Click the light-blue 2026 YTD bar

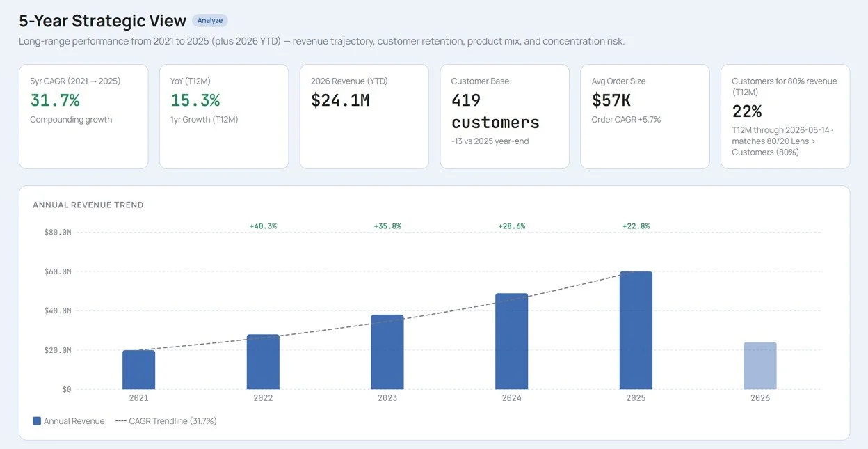coord(760,365)
